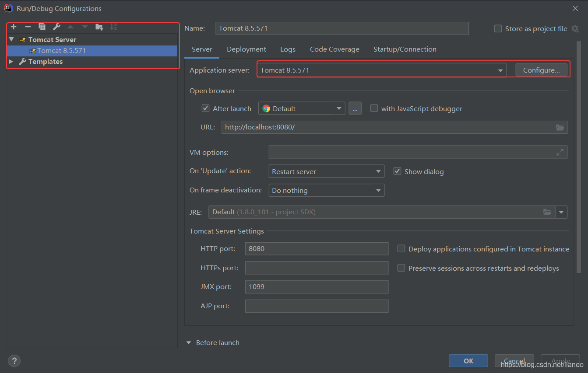Click the Cancel button
This screenshot has height=373, width=588.
coord(514,361)
